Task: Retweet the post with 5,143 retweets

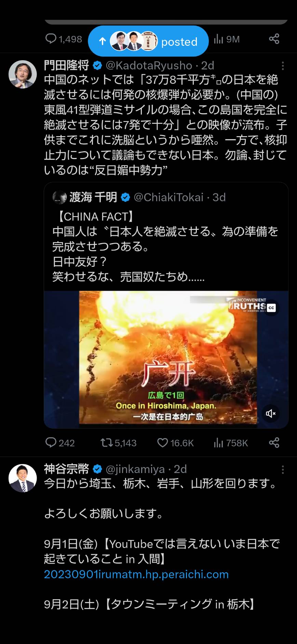Action: 119,443
